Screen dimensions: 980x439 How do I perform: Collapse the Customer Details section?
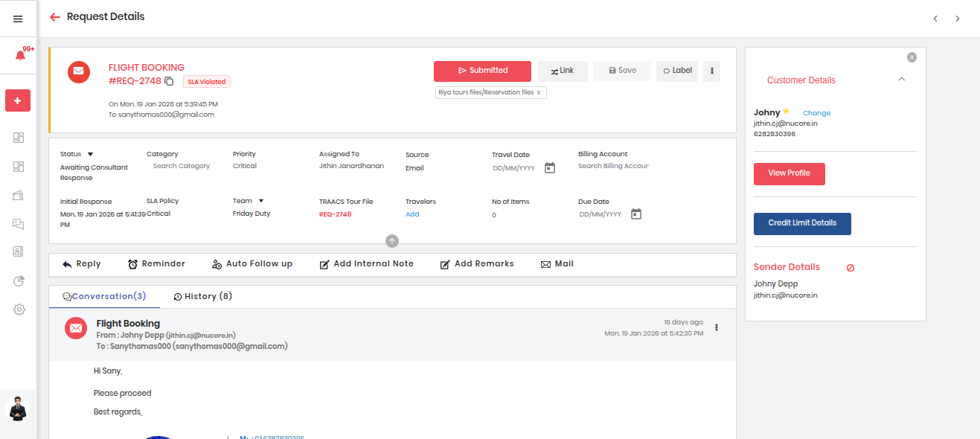pyautogui.click(x=902, y=80)
